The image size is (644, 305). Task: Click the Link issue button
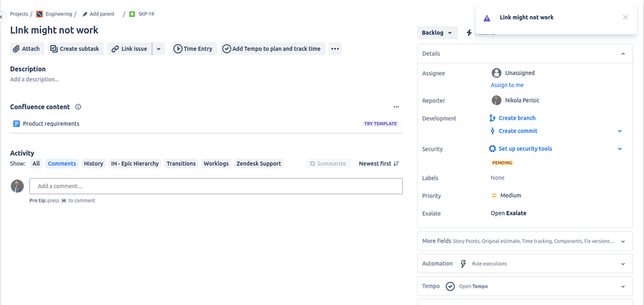(x=130, y=48)
